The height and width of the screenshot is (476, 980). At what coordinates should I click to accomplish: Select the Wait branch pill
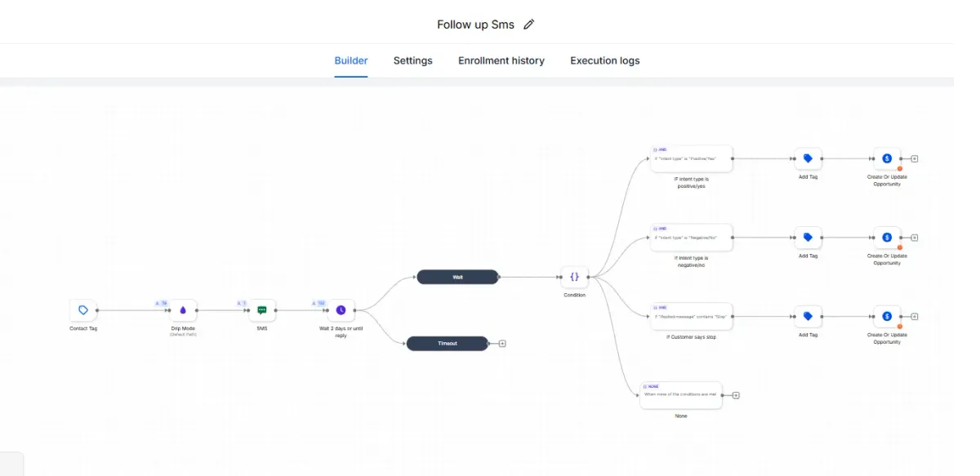(457, 277)
